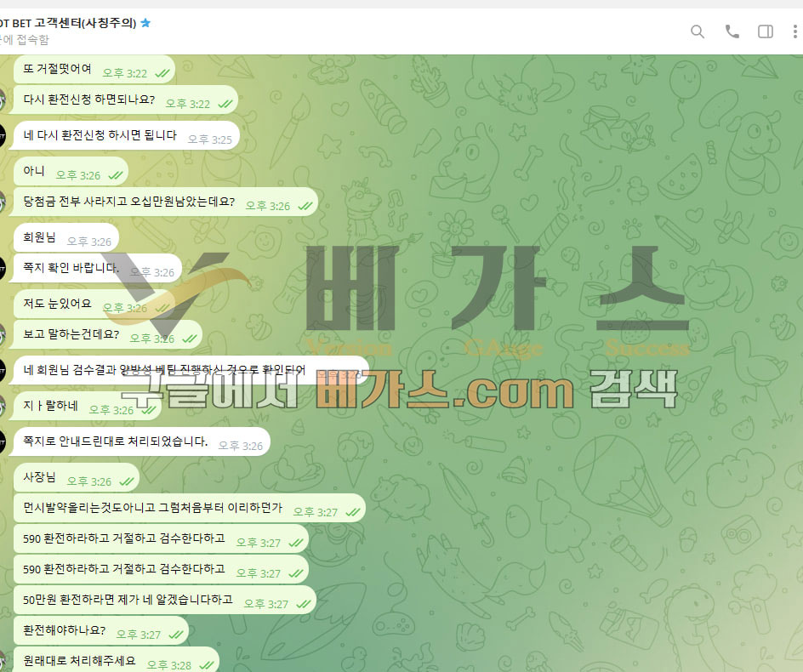The image size is (803, 672).
Task: Click the blue star badge beside chat title
Action: (145, 22)
